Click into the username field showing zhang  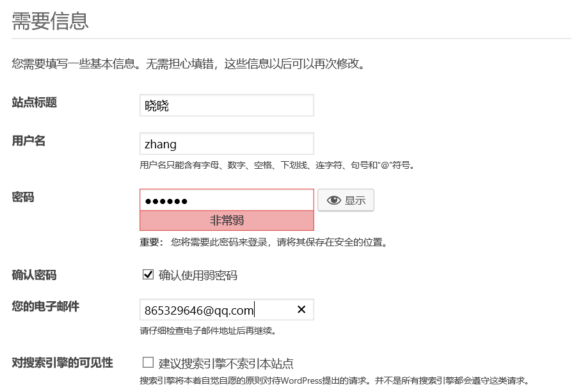click(227, 143)
